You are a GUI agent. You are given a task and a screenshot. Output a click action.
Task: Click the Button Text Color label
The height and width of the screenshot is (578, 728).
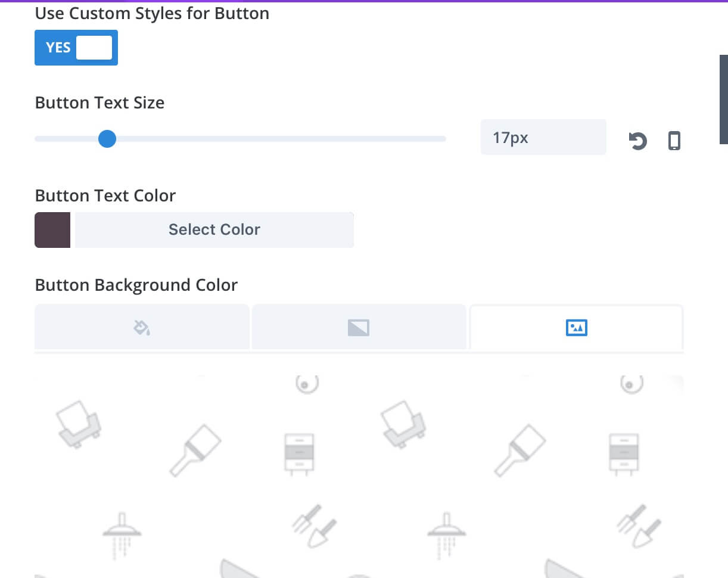[x=105, y=195]
